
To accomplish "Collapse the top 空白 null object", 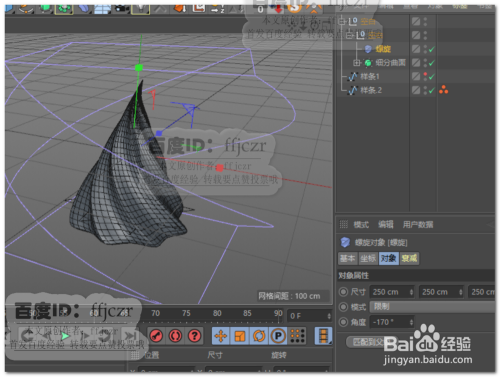I will [x=342, y=22].
